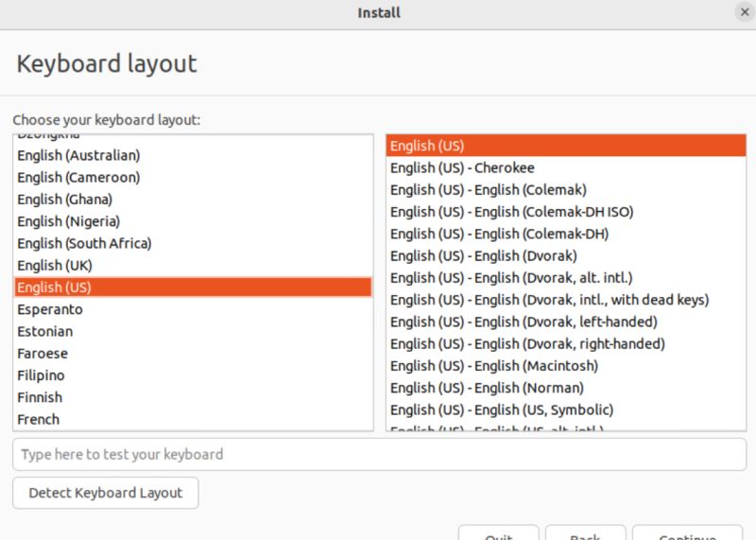Choose Filipino keyboard layout
The width and height of the screenshot is (756, 540).
tap(193, 375)
